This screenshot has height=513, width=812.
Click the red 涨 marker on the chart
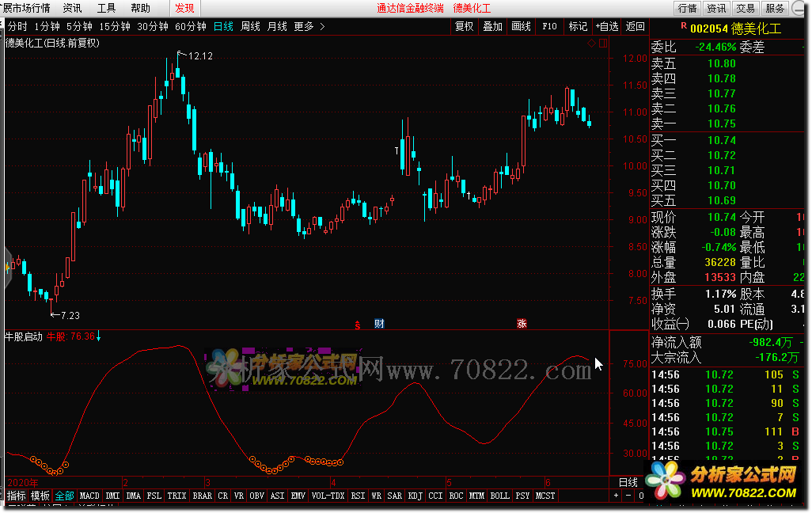[x=522, y=324]
